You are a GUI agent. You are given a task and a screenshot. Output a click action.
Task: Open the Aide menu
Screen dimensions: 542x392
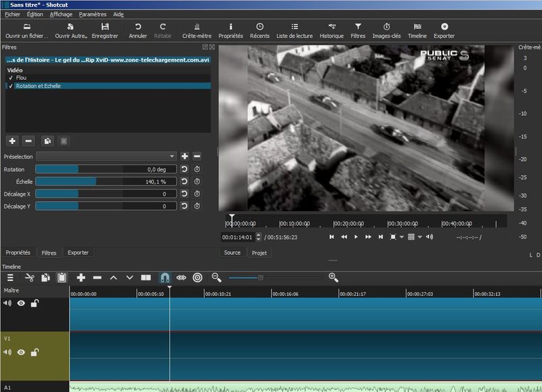click(118, 14)
